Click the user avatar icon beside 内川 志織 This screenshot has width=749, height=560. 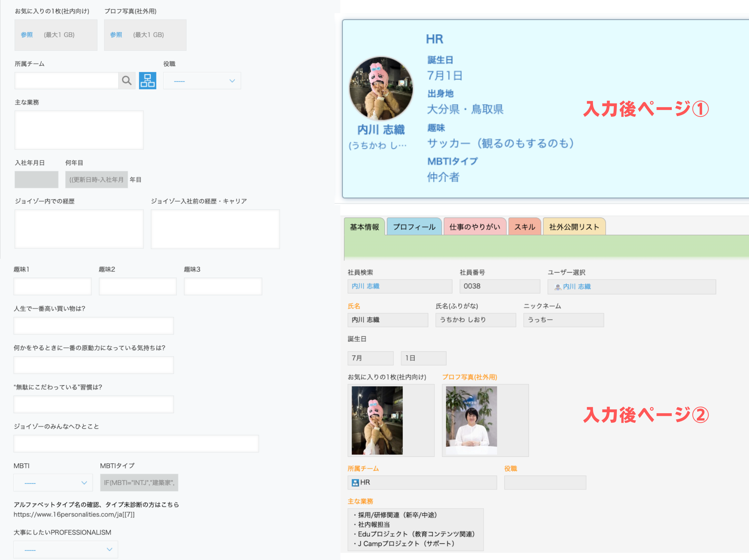point(558,287)
